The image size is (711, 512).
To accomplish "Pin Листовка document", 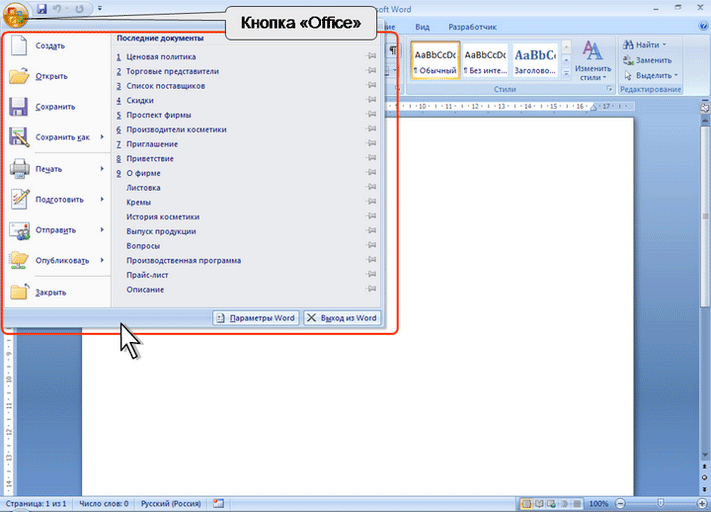I will (371, 186).
